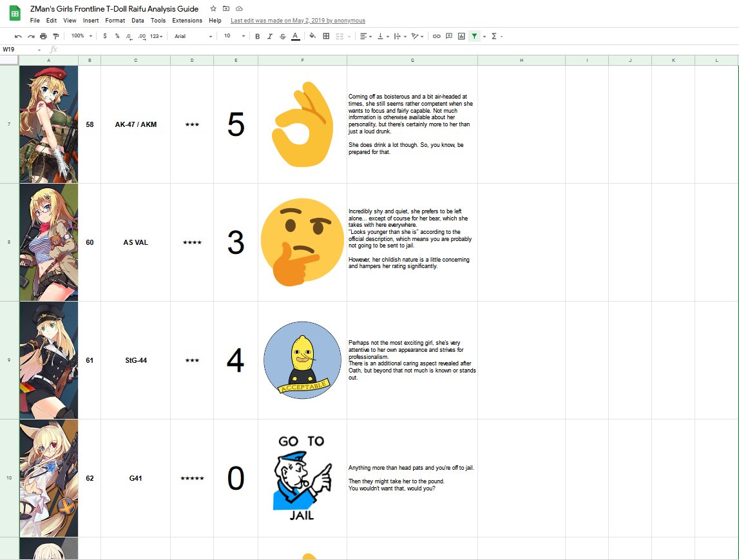Open the Data menu
This screenshot has width=739, height=560.
tap(138, 21)
